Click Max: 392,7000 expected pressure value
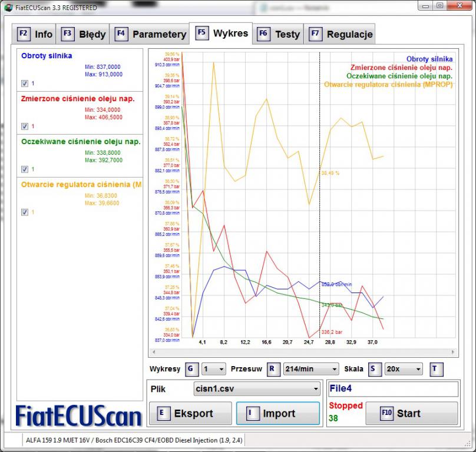 (104, 160)
